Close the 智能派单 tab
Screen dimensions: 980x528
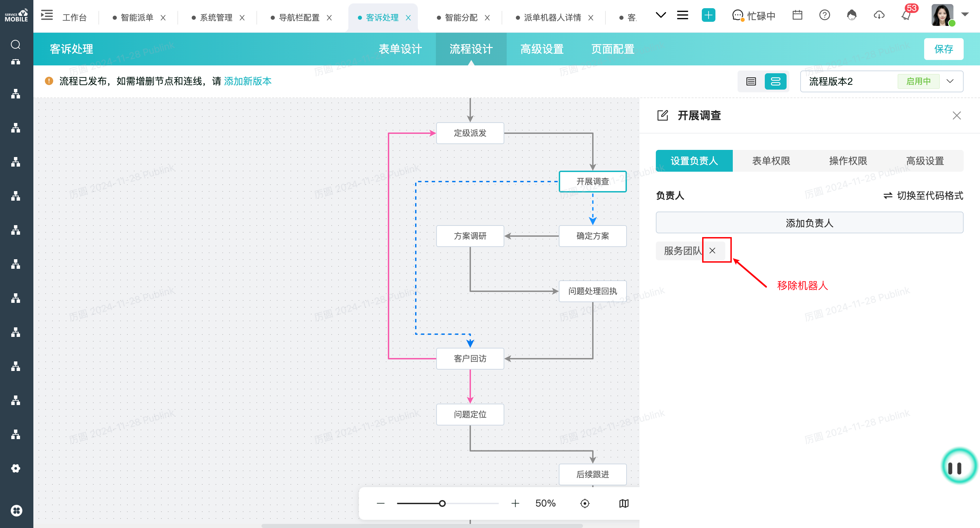(x=163, y=17)
